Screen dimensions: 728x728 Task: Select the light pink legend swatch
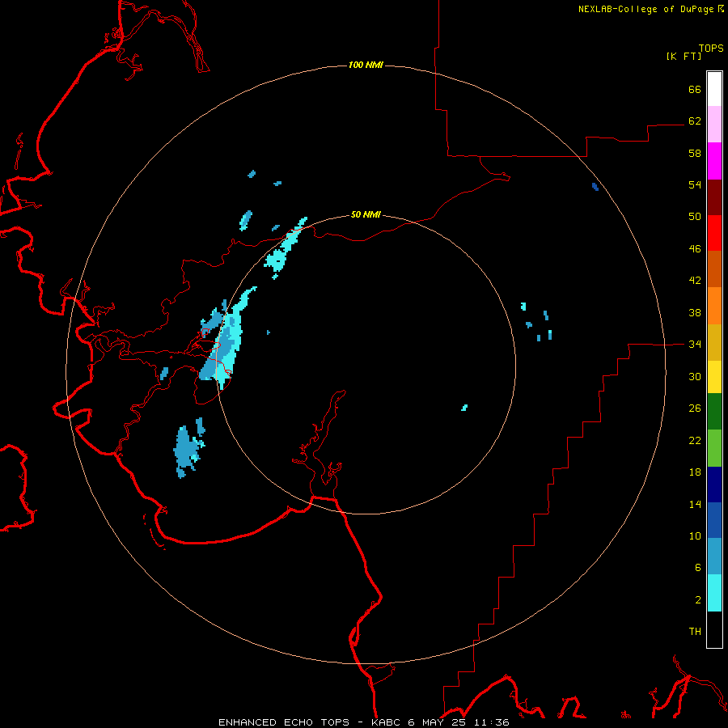point(714,125)
